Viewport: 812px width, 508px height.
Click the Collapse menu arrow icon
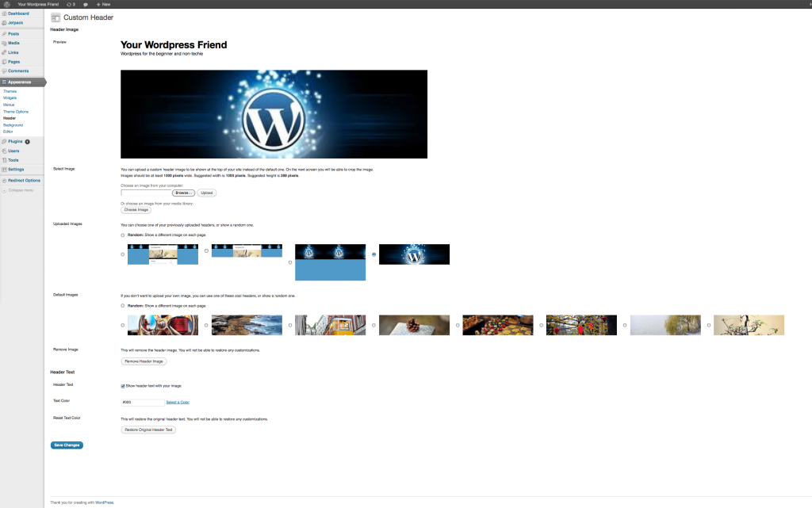[x=4, y=190]
